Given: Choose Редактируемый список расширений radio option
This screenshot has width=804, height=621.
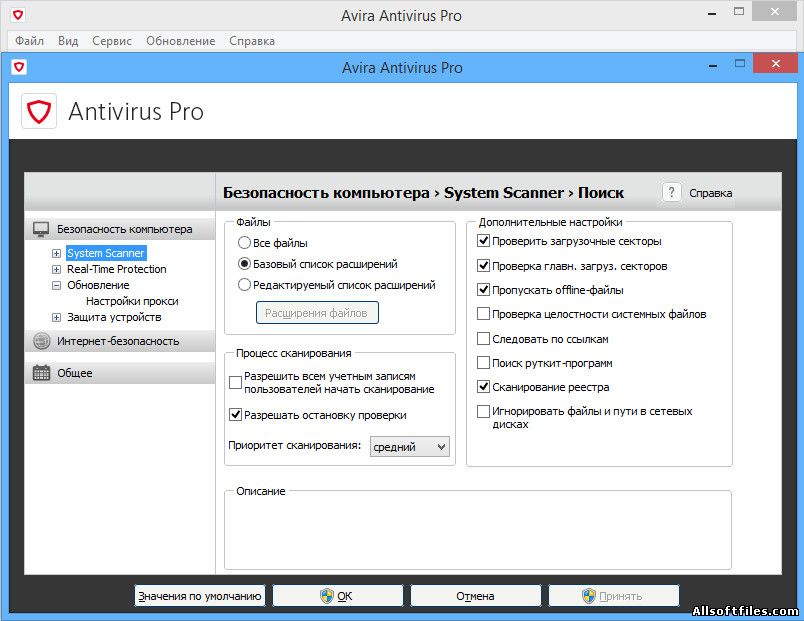Looking at the screenshot, I should point(244,285).
